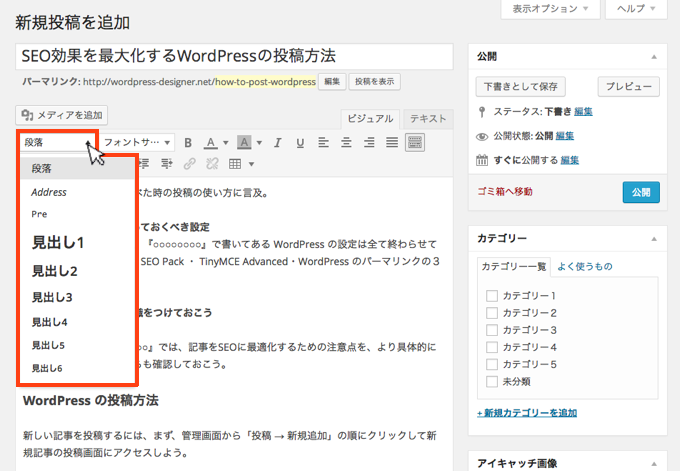Check the 未分類 checkbox

point(492,382)
